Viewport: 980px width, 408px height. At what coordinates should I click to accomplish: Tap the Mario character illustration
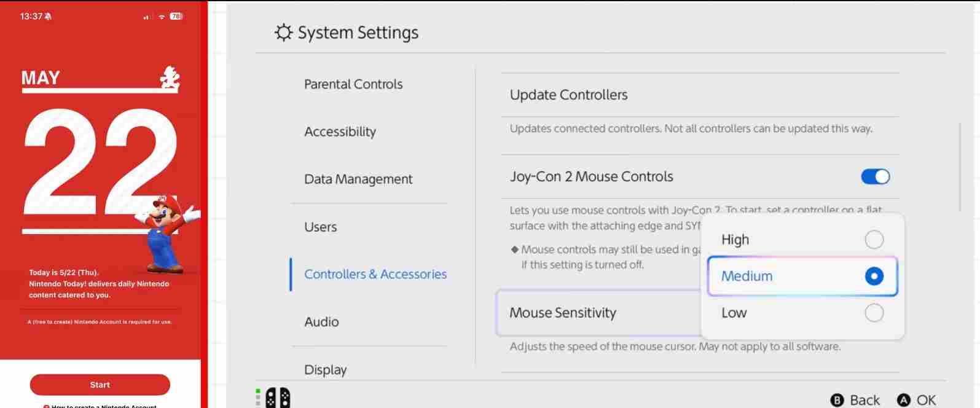[x=166, y=235]
